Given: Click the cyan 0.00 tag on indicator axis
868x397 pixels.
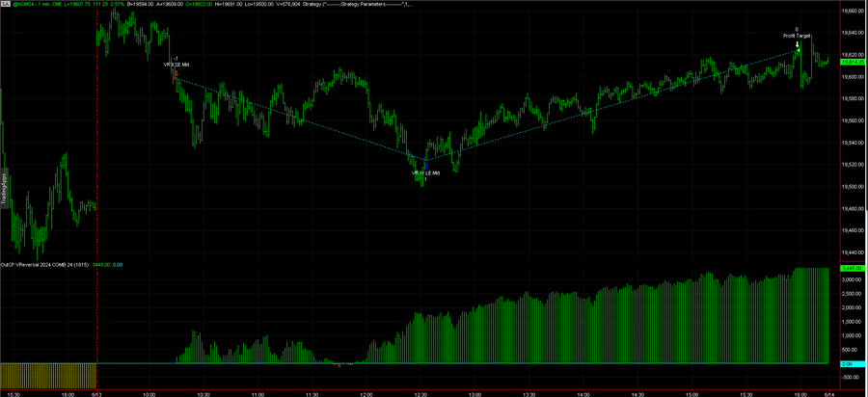Looking at the screenshot, I should [x=854, y=364].
